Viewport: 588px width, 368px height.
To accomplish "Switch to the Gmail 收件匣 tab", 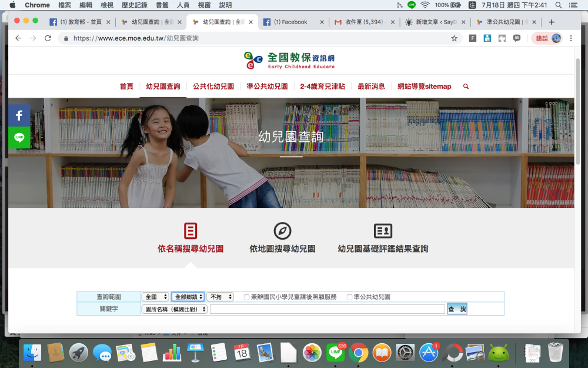I will (364, 22).
